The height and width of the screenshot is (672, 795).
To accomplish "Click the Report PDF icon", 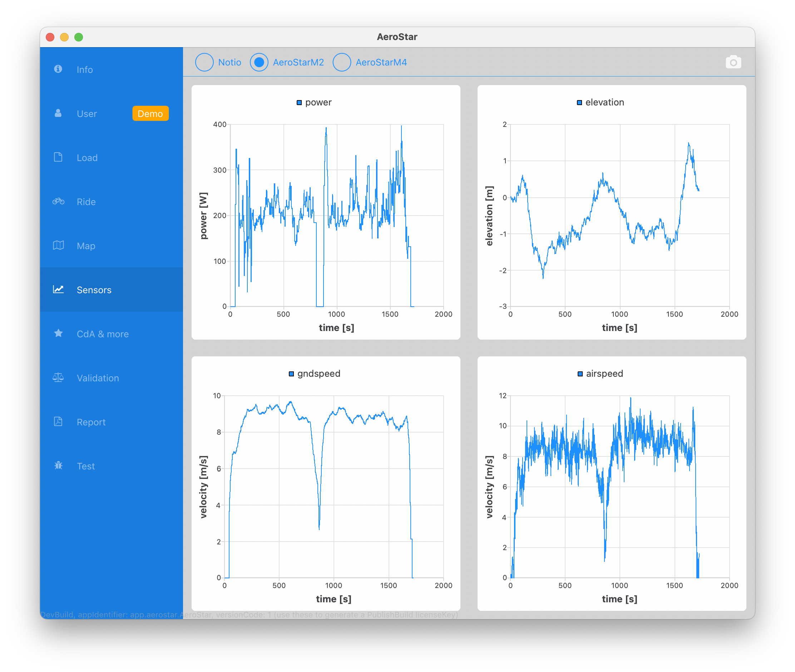I will tap(58, 421).
